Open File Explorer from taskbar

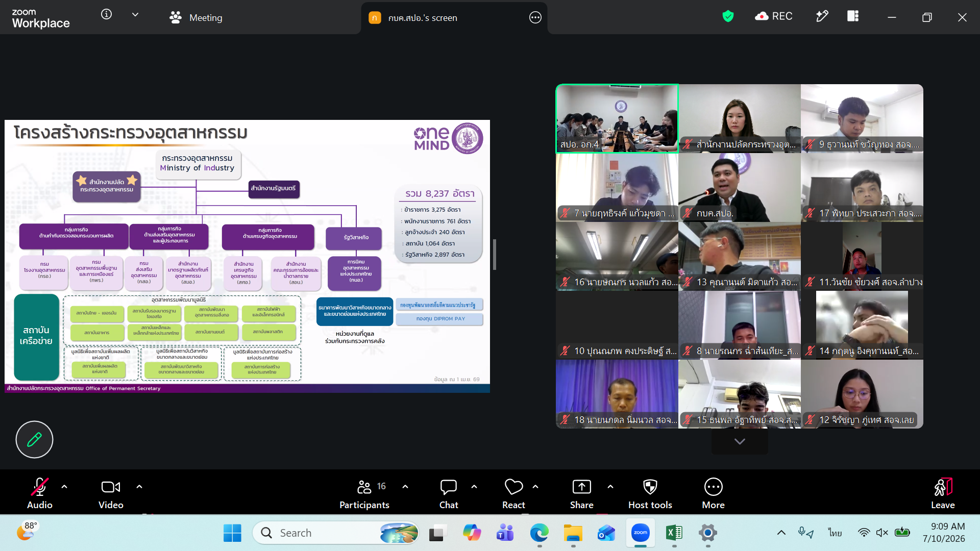pyautogui.click(x=573, y=533)
